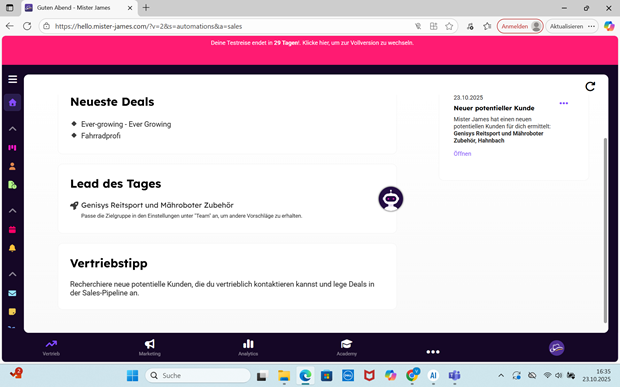Open the three-dot menu on Neuer potentieller Kunde
Image resolution: width=620 pixels, height=387 pixels.
pyautogui.click(x=564, y=103)
